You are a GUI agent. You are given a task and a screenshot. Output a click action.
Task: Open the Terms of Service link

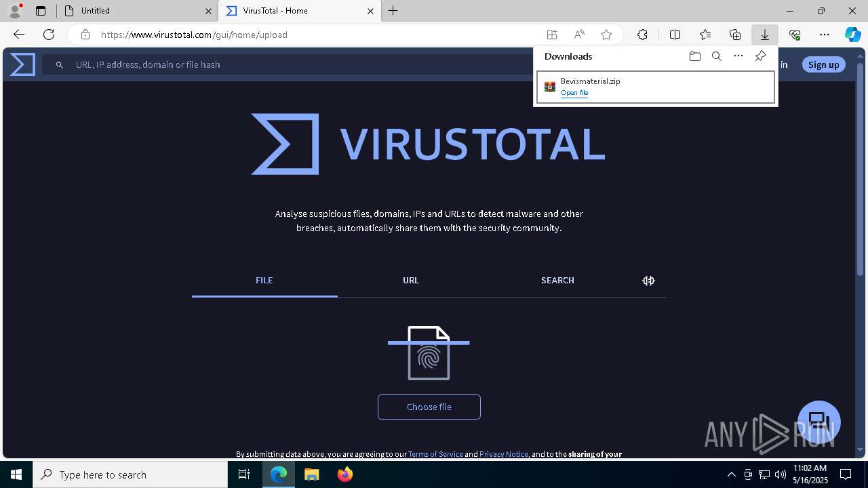(x=435, y=454)
